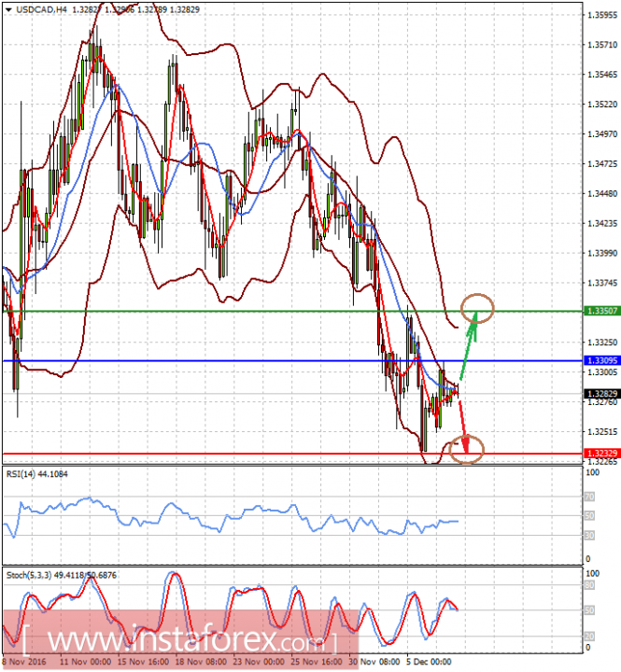This screenshot has width=621, height=672.
Task: Click the Stoch(5,3,3) indicator label
Action: [62, 575]
